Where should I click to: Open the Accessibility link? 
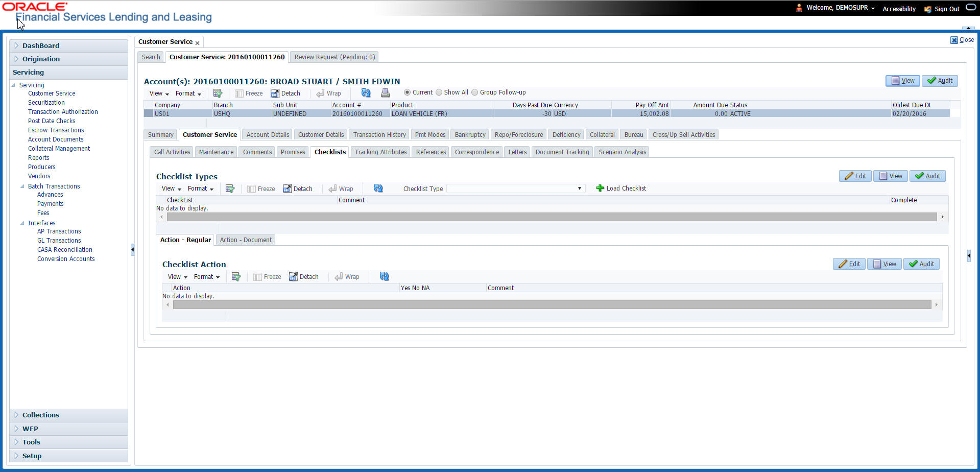coord(899,9)
